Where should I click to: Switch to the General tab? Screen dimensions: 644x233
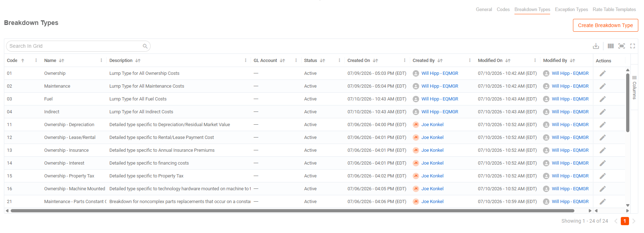(484, 10)
